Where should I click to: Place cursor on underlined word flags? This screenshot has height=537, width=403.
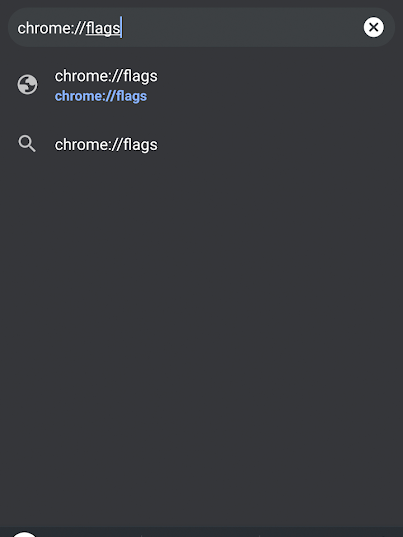103,28
